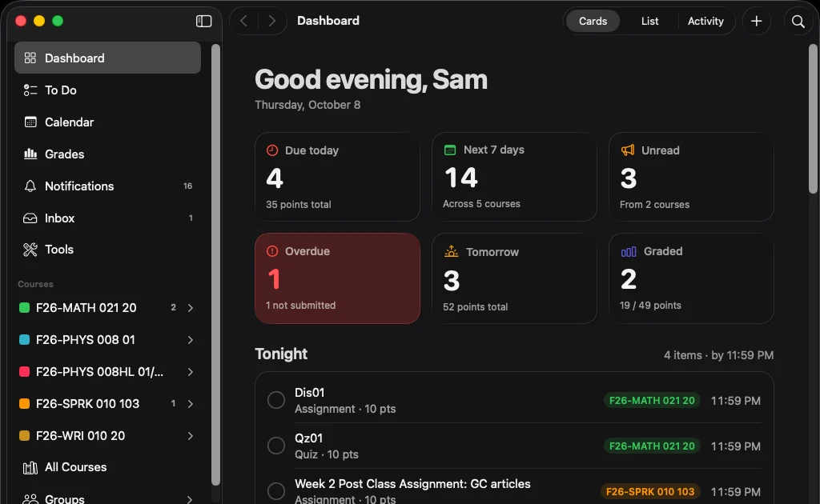Switch to the Activity view tab
Image resolution: width=820 pixels, height=504 pixels.
pyautogui.click(x=705, y=22)
